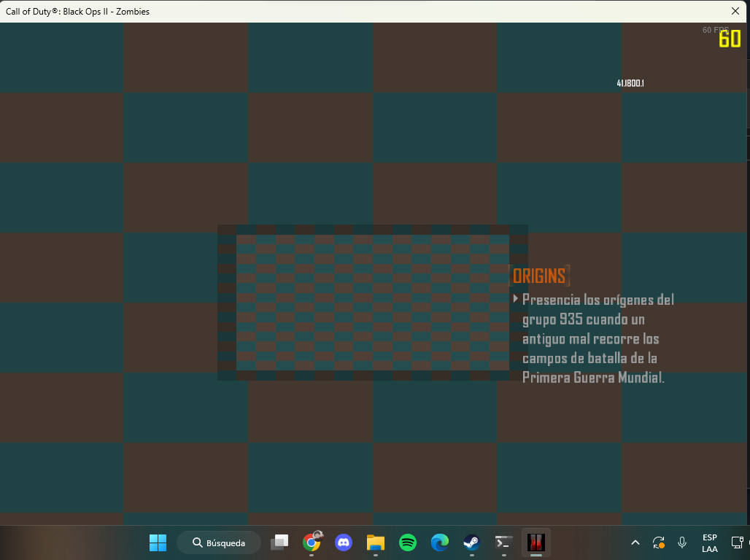
Task: Click the checkerboard map preview thumbnail
Action: click(x=373, y=303)
